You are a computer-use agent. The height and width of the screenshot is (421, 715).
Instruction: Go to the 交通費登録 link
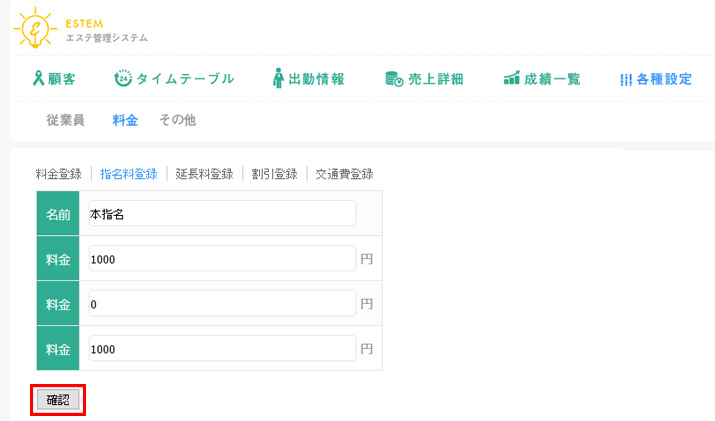pos(344,174)
